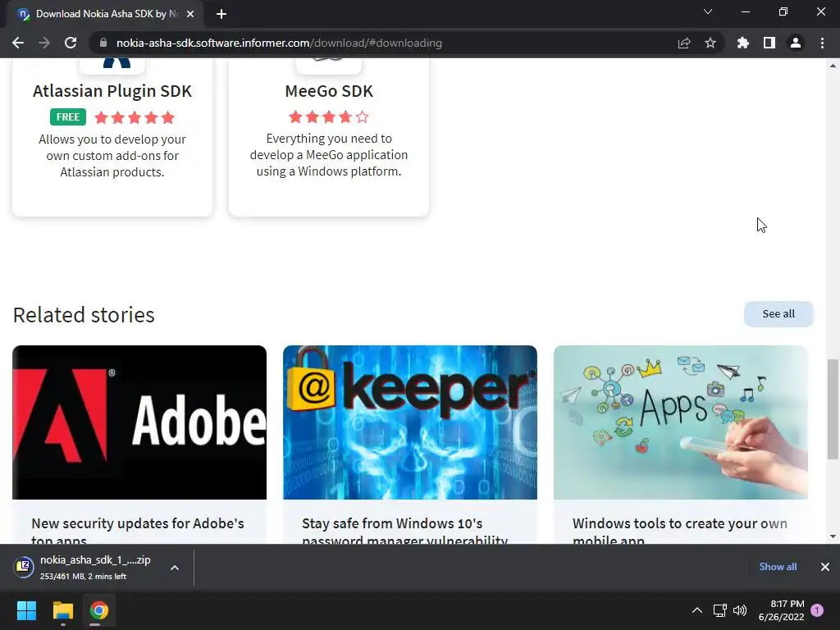The image size is (840, 630).
Task: Open the tab search dropdown arrow
Action: click(x=708, y=11)
